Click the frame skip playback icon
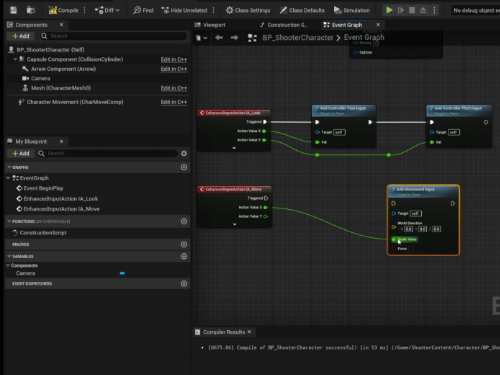Image resolution: width=500 pixels, height=375 pixels. [x=401, y=10]
